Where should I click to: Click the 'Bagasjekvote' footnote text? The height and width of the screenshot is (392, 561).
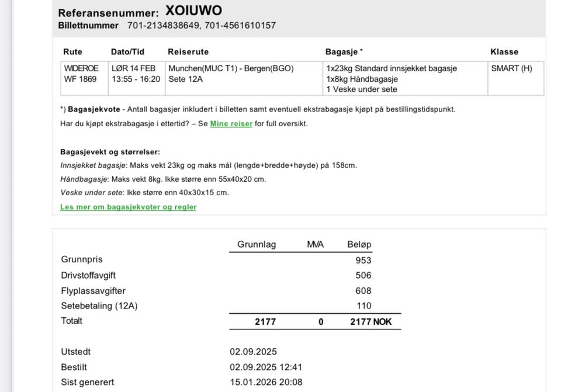tap(94, 109)
